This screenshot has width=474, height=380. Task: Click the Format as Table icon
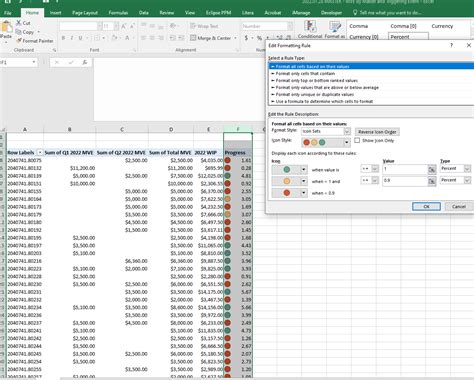tap(334, 26)
